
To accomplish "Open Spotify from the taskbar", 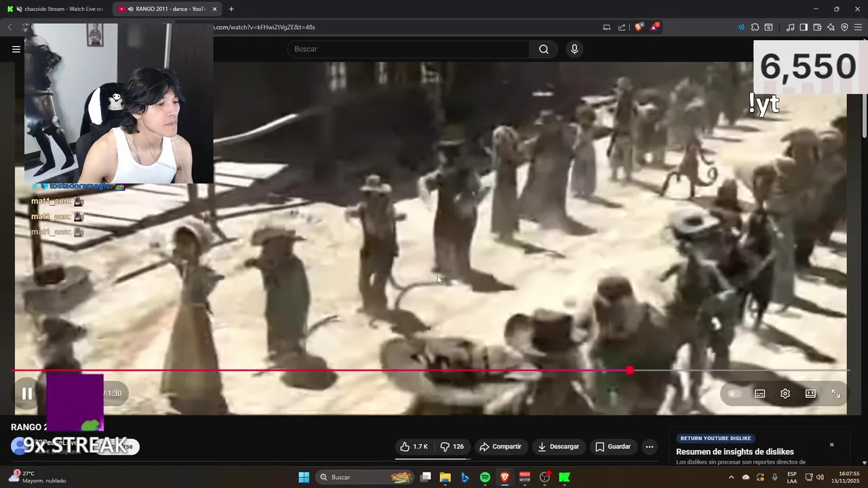I will point(485,477).
